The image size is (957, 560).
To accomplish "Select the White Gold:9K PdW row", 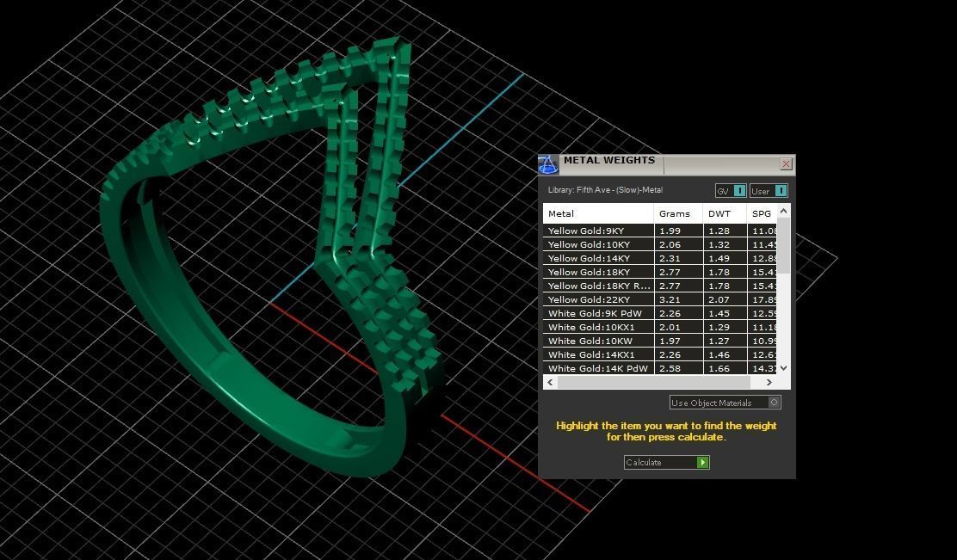I will tap(660, 314).
